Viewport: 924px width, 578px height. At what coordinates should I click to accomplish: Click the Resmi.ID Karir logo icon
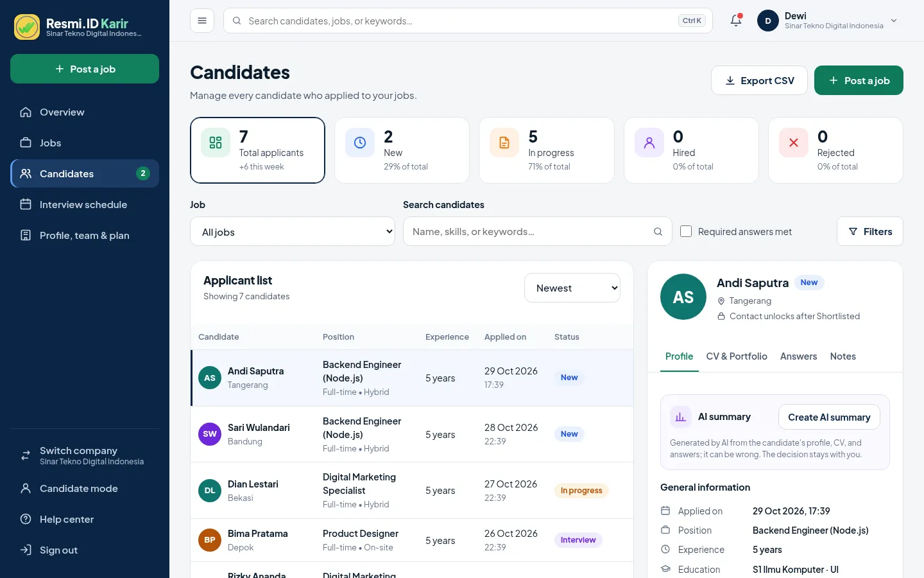point(27,27)
